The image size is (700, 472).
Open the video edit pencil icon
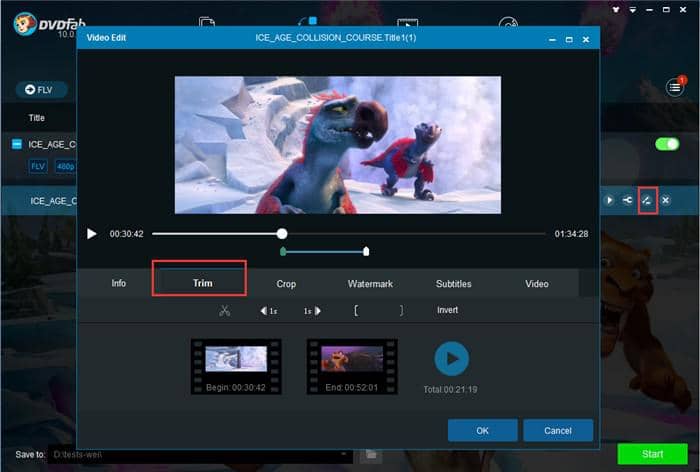pyautogui.click(x=647, y=200)
